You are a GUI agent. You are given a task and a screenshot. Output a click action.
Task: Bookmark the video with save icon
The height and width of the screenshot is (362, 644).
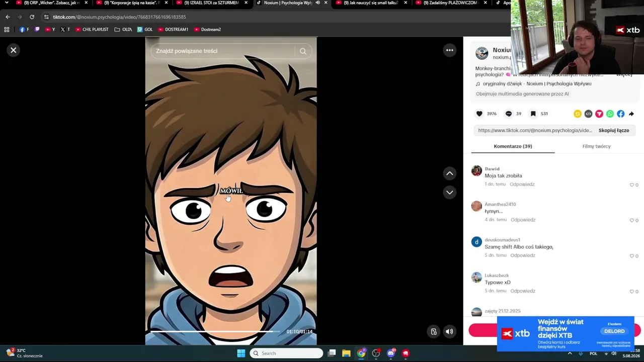pos(533,114)
